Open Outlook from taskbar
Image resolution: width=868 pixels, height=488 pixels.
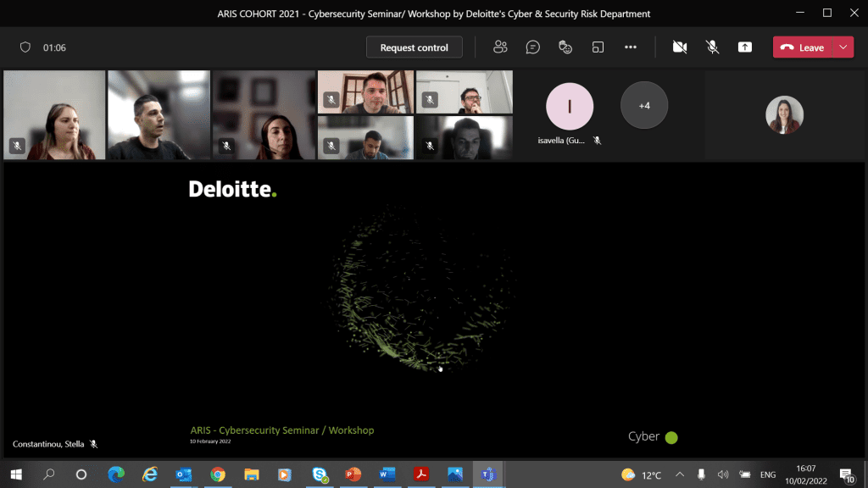tap(184, 474)
